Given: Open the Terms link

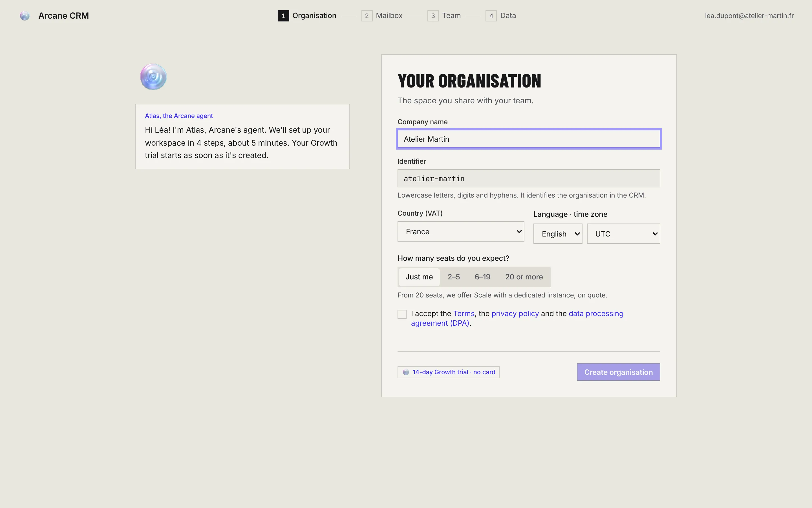Looking at the screenshot, I should (x=464, y=314).
